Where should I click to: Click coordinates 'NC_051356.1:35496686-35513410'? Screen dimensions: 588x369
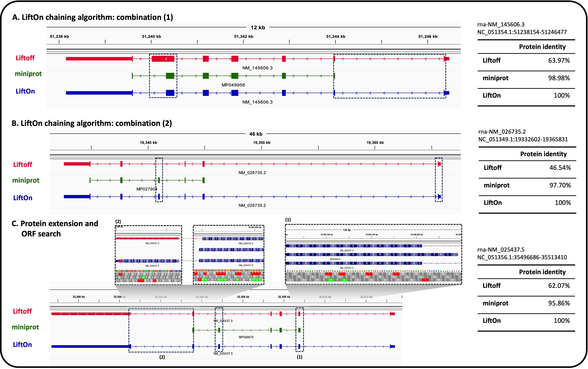coord(522,257)
